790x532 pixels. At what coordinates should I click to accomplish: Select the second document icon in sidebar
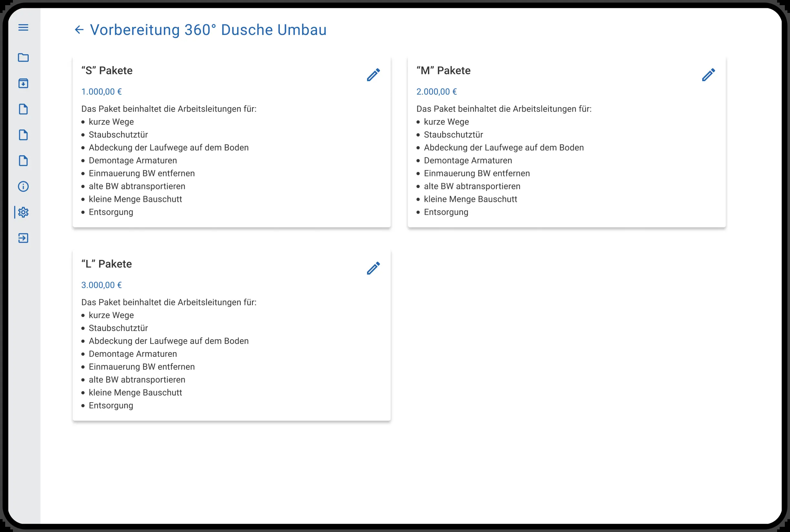[23, 135]
